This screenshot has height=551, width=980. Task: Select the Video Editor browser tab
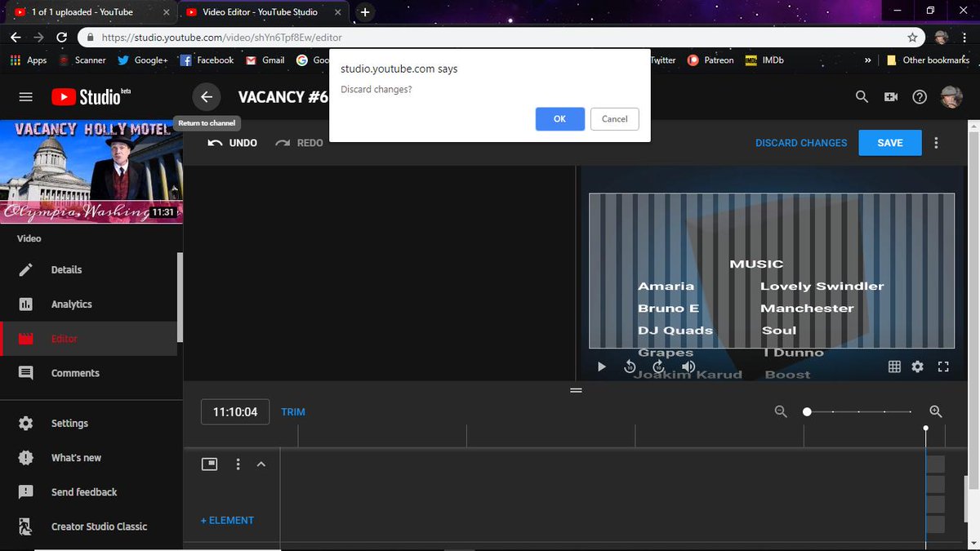coord(261,12)
